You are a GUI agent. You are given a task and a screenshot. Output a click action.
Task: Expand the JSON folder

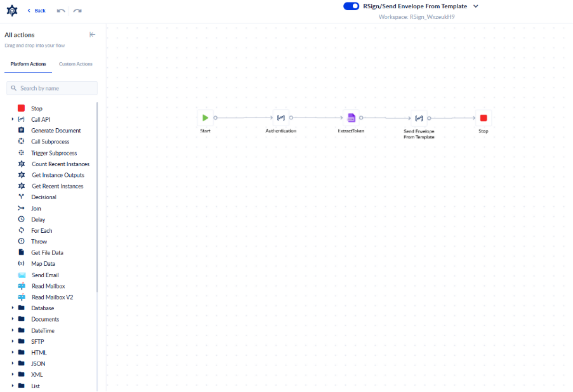13,363
